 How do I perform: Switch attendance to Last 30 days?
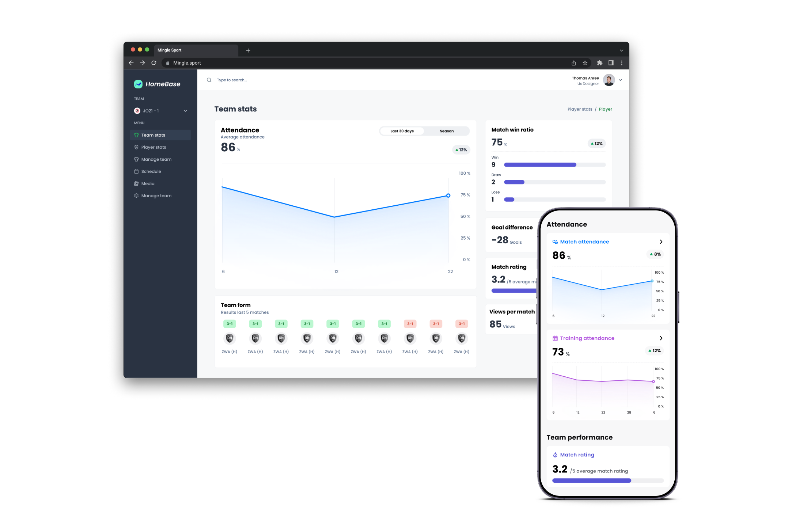pos(402,131)
